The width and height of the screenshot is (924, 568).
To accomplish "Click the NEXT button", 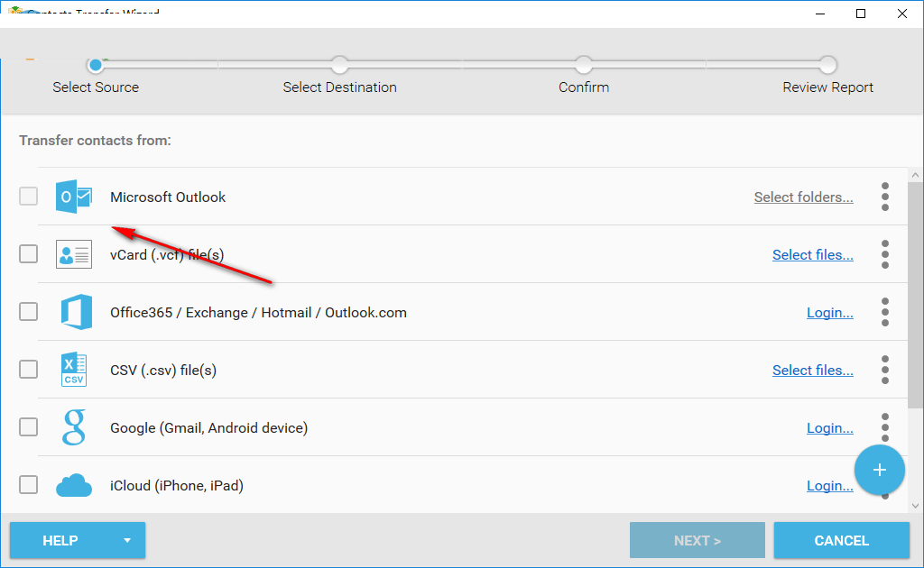I will tap(698, 540).
